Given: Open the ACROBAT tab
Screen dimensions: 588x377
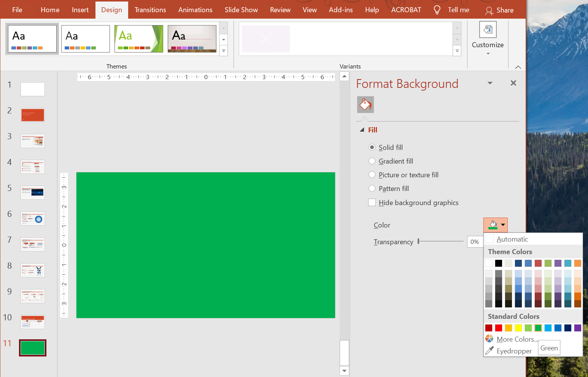Looking at the screenshot, I should pos(406,10).
